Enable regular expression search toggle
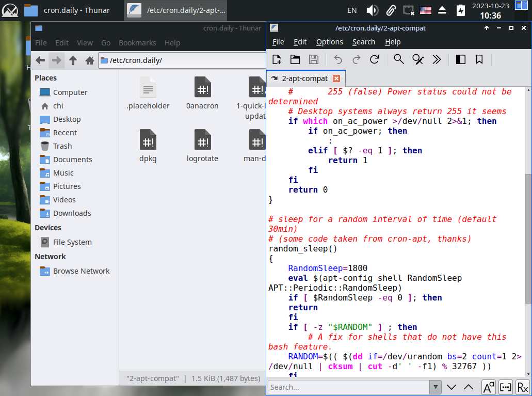Viewport: 532px width, 396px height. tap(522, 387)
